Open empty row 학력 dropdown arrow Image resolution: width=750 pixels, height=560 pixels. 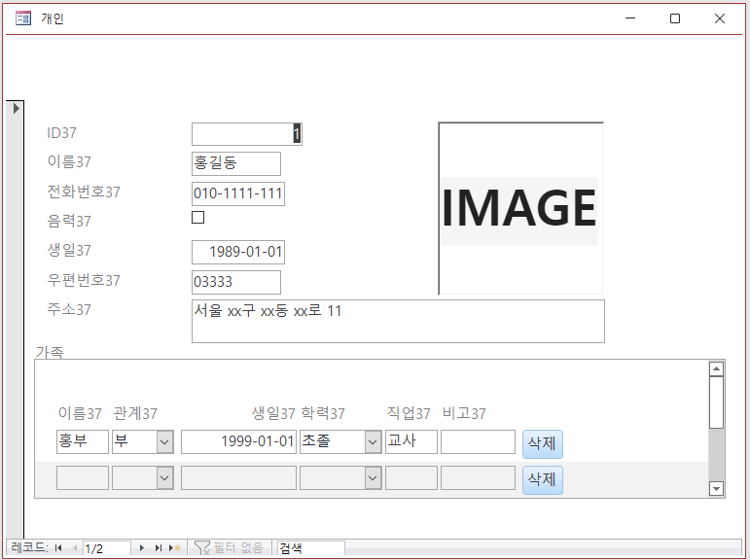click(374, 477)
